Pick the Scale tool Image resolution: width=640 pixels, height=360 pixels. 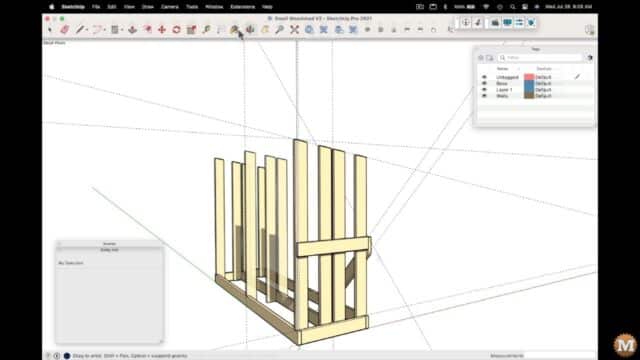(x=191, y=30)
